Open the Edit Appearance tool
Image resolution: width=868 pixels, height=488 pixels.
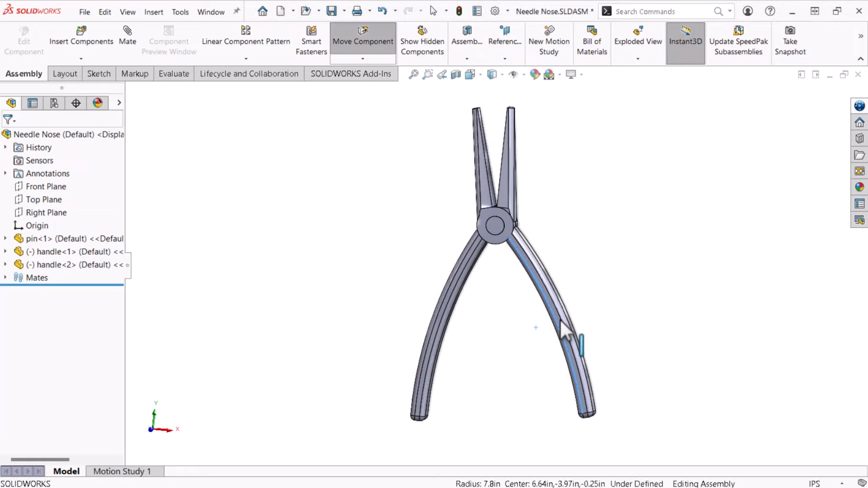click(x=535, y=74)
